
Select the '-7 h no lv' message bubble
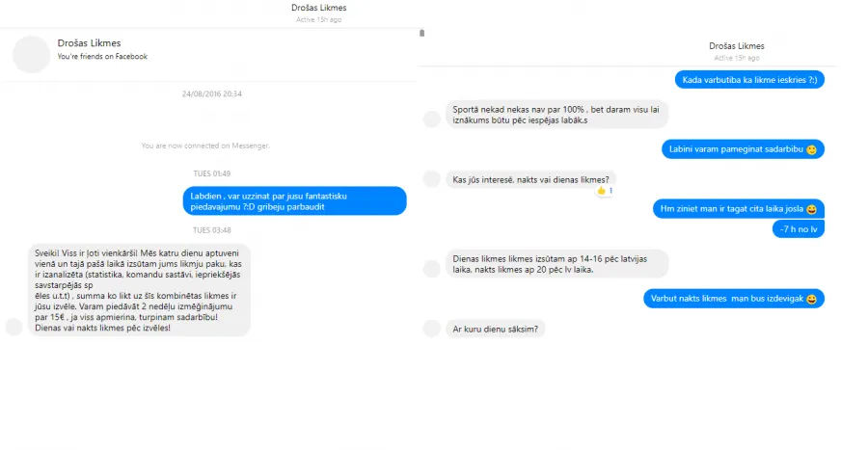(799, 229)
